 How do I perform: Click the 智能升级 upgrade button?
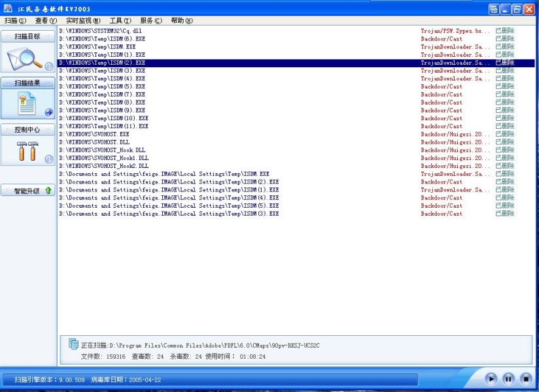click(x=27, y=191)
